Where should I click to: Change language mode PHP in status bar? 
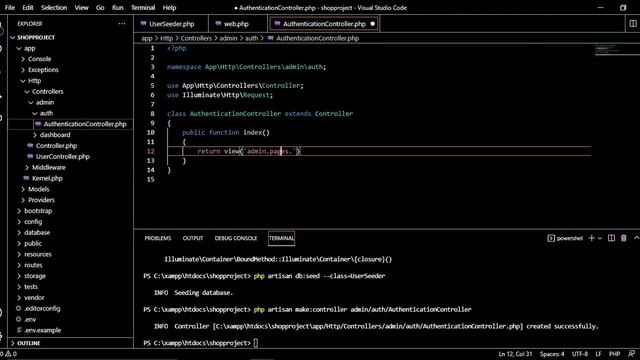(614, 354)
